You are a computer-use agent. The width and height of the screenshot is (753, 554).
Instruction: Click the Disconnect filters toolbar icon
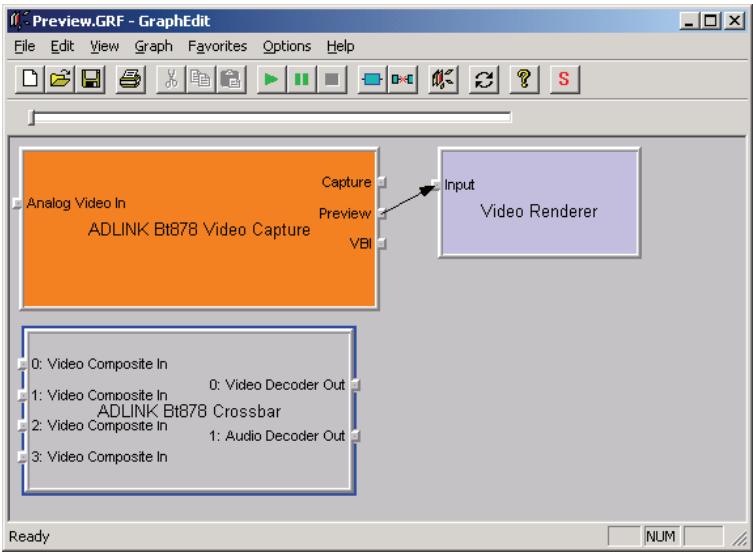pyautogui.click(x=402, y=79)
